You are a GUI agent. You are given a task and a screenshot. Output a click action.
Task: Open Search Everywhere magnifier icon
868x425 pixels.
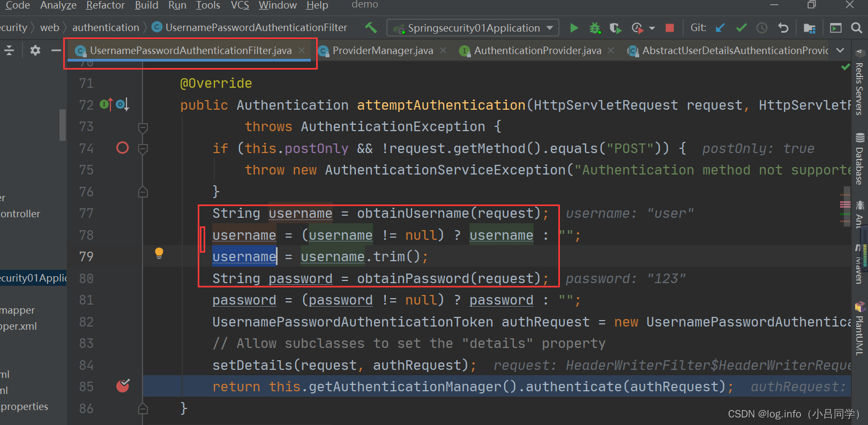pyautogui.click(x=857, y=28)
